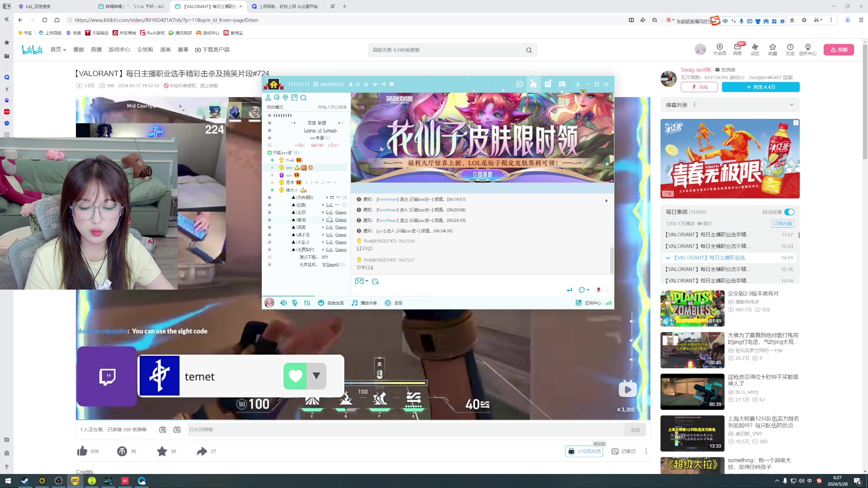Open the 弹幕列表 dropdown chevron

click(x=791, y=104)
